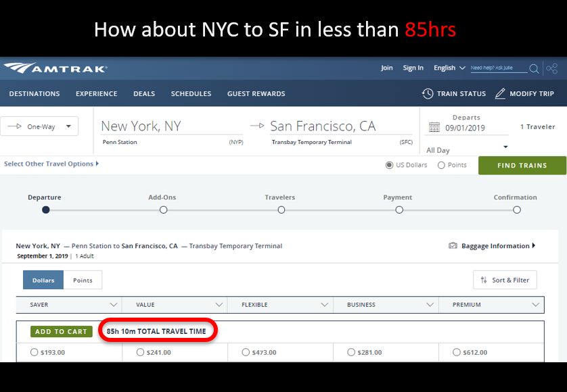This screenshot has height=392, width=567.
Task: Open the Schedules menu
Action: pos(191,93)
